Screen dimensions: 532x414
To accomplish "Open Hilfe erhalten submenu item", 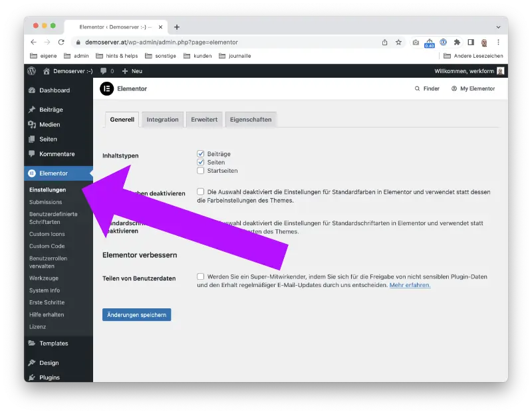I will (x=47, y=315).
